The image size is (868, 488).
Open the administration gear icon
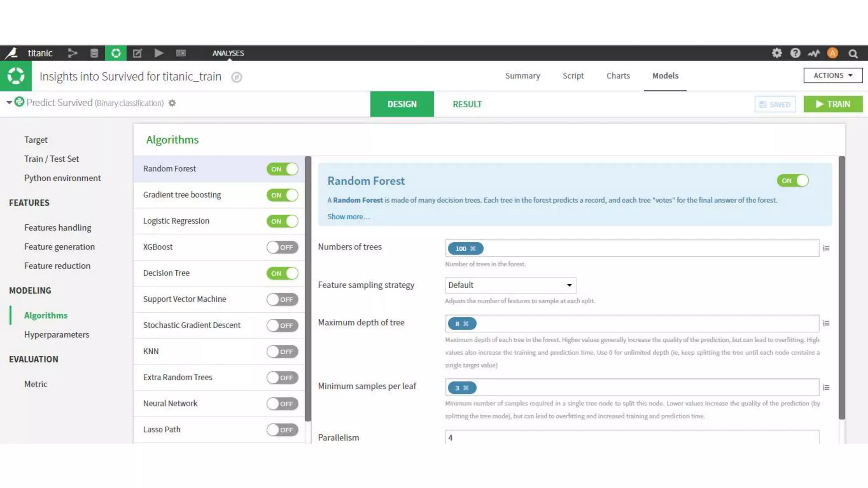coord(776,53)
